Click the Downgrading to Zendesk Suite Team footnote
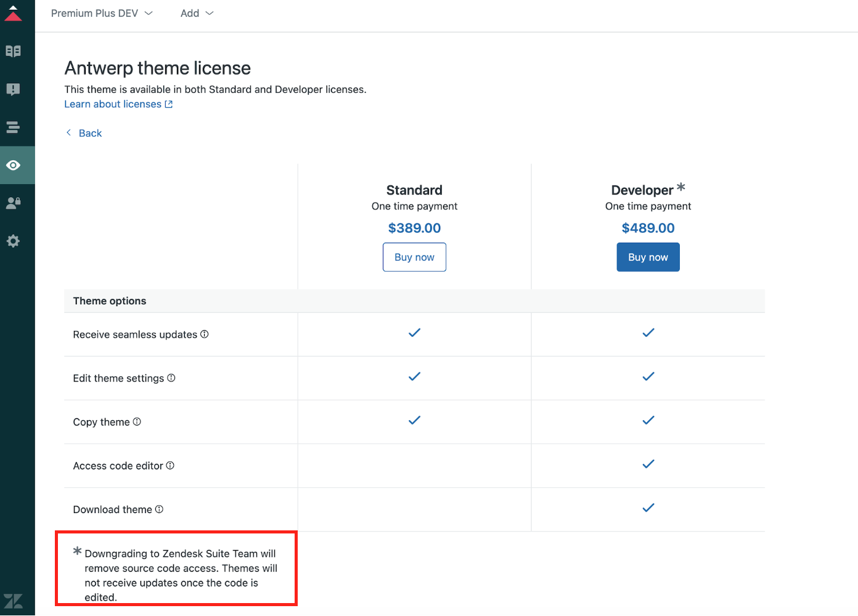Screen dimensions: 858x616 click(181, 575)
